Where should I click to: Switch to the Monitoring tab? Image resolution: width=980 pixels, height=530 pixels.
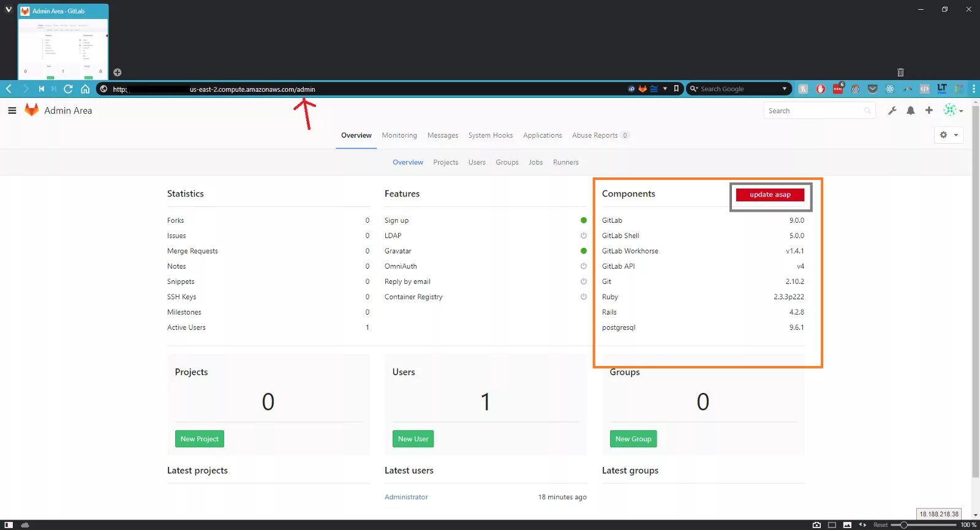pos(399,135)
